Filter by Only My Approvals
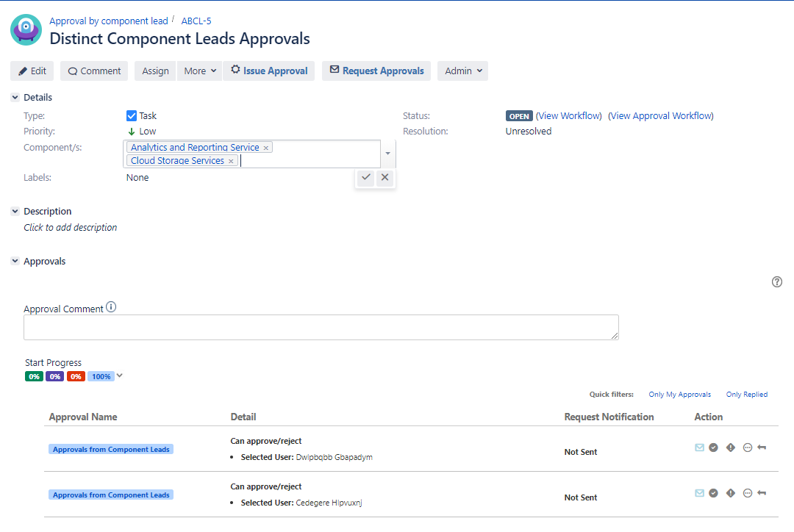 click(679, 395)
